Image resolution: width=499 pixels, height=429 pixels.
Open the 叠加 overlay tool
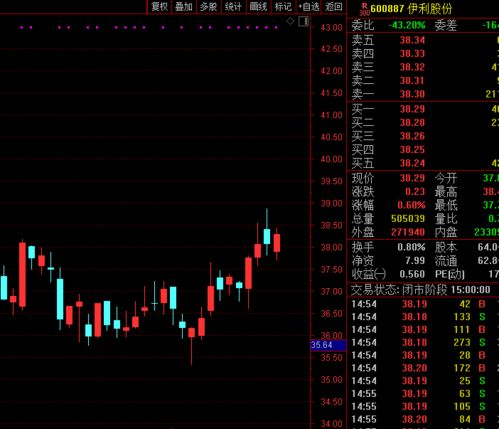coord(184,7)
